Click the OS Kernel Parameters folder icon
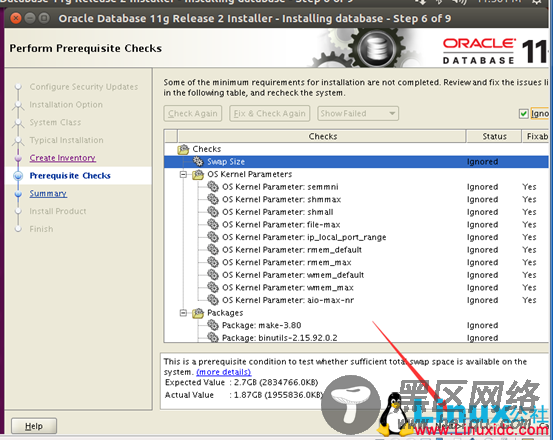Image resolution: width=553 pixels, height=440 pixels. pos(198,174)
